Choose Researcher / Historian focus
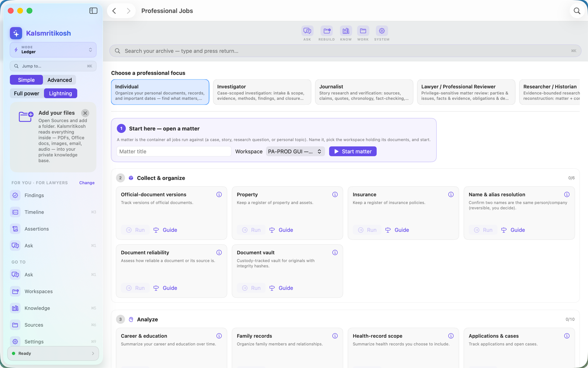This screenshot has width=588, height=368. [x=550, y=92]
